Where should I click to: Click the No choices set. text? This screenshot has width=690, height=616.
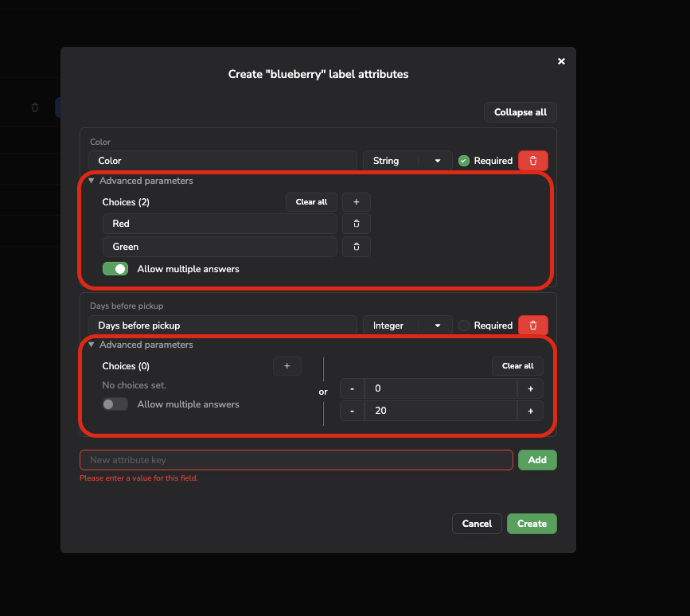(x=134, y=385)
